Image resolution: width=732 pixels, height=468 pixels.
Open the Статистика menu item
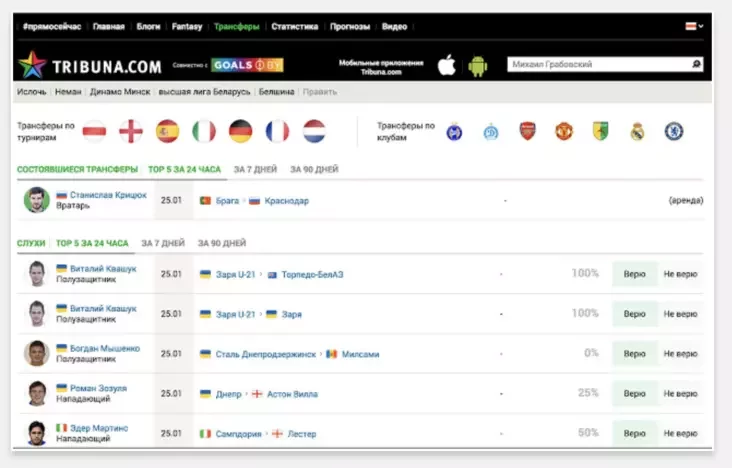pos(295,27)
